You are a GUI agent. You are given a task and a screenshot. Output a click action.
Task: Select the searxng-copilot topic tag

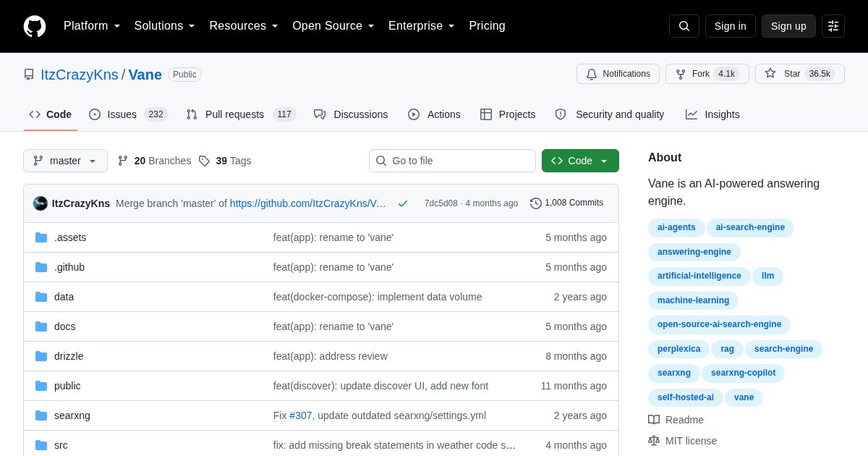pos(743,373)
